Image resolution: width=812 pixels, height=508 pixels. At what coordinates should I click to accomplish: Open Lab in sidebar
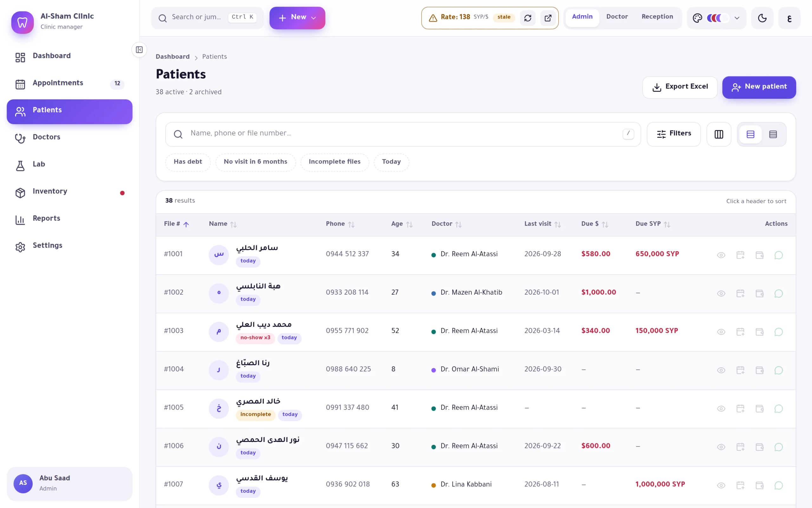click(69, 166)
